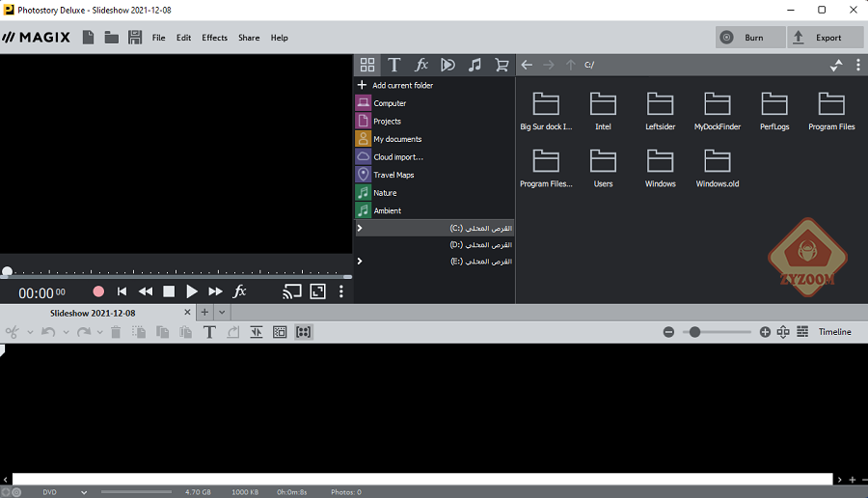Open the Store shopping cart tab
The height and width of the screenshot is (498, 868).
point(502,65)
